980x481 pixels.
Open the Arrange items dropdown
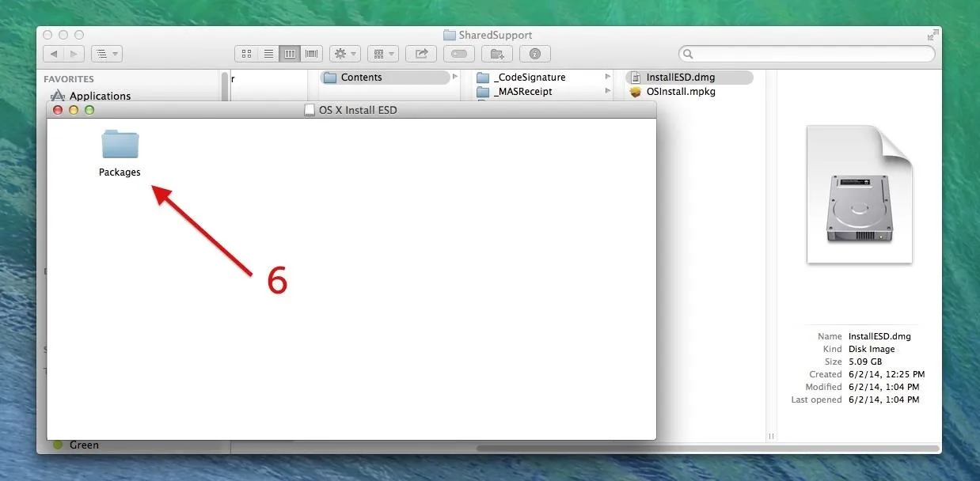[382, 54]
